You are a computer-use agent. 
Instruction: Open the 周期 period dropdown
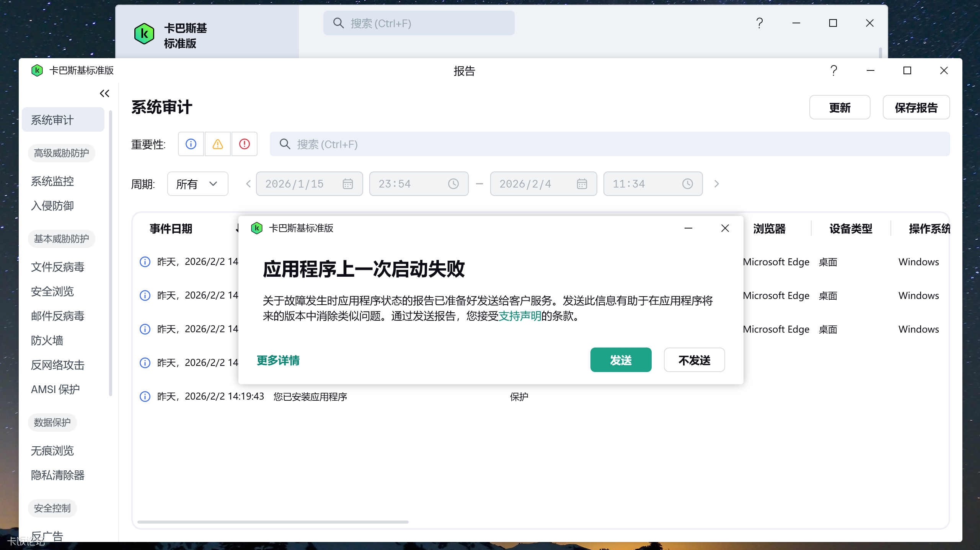(x=197, y=184)
